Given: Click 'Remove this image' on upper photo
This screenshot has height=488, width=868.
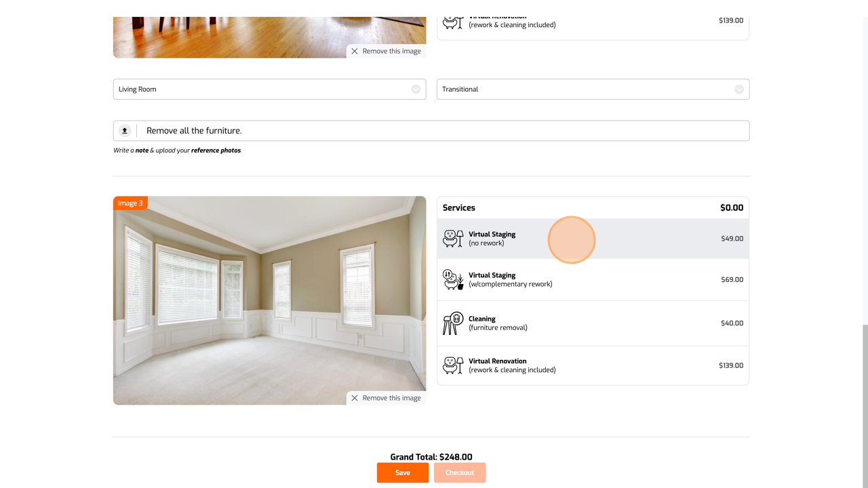Looking at the screenshot, I should [x=386, y=51].
